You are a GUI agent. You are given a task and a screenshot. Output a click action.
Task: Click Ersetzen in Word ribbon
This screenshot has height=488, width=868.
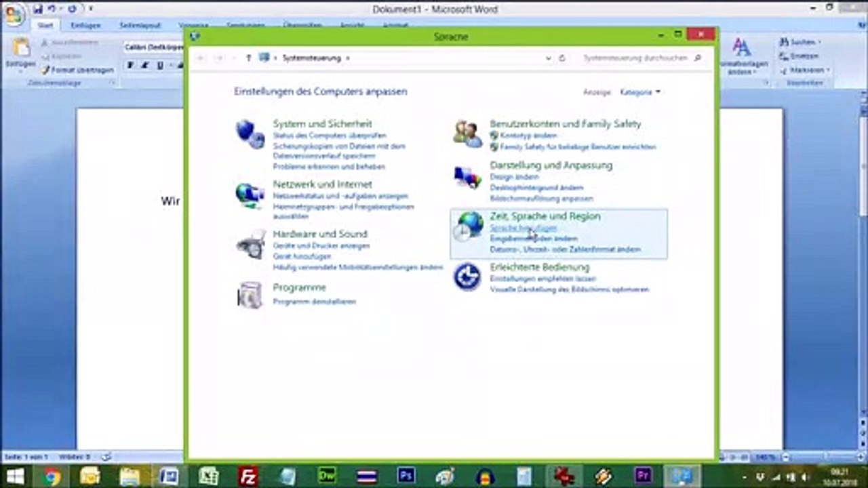[x=800, y=56]
